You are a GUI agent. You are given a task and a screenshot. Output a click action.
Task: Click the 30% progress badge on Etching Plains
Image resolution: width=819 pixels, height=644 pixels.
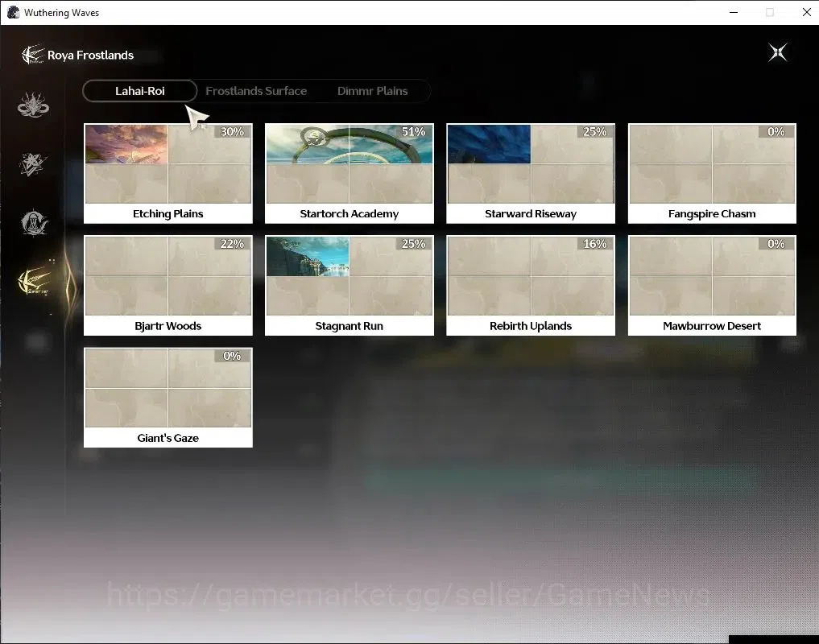point(233,132)
